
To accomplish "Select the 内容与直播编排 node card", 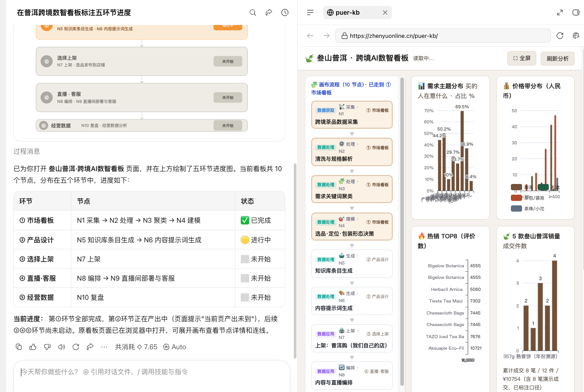I will [352, 376].
